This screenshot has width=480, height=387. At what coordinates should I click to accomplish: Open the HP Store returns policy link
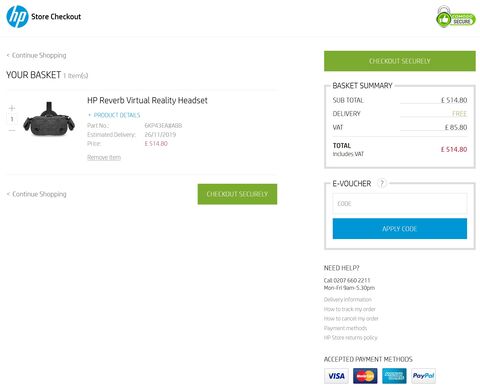click(x=351, y=337)
